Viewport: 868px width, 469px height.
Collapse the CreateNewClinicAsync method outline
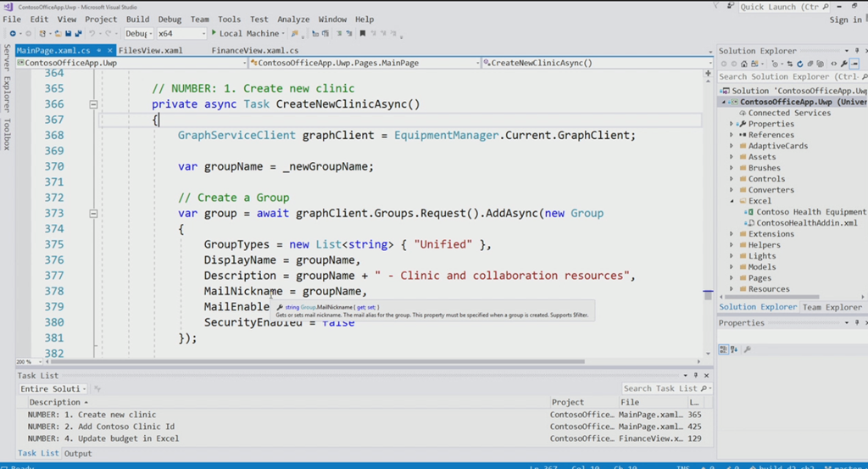93,104
